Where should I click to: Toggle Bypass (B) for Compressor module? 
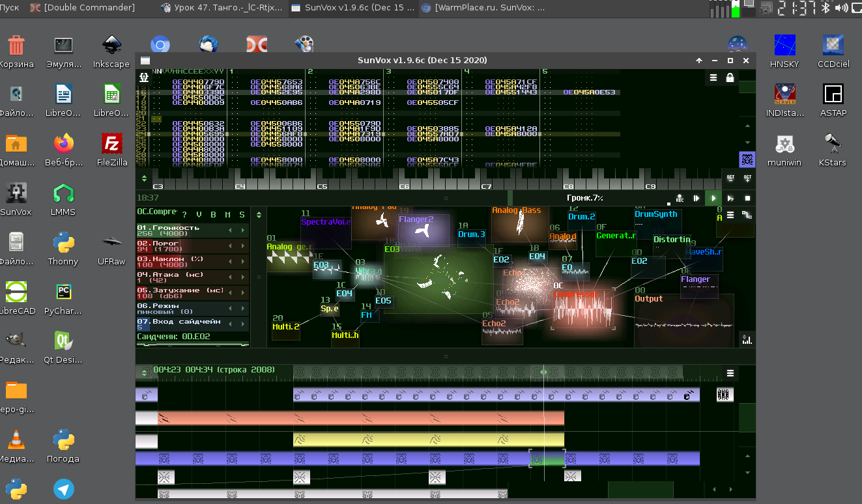[x=213, y=214]
